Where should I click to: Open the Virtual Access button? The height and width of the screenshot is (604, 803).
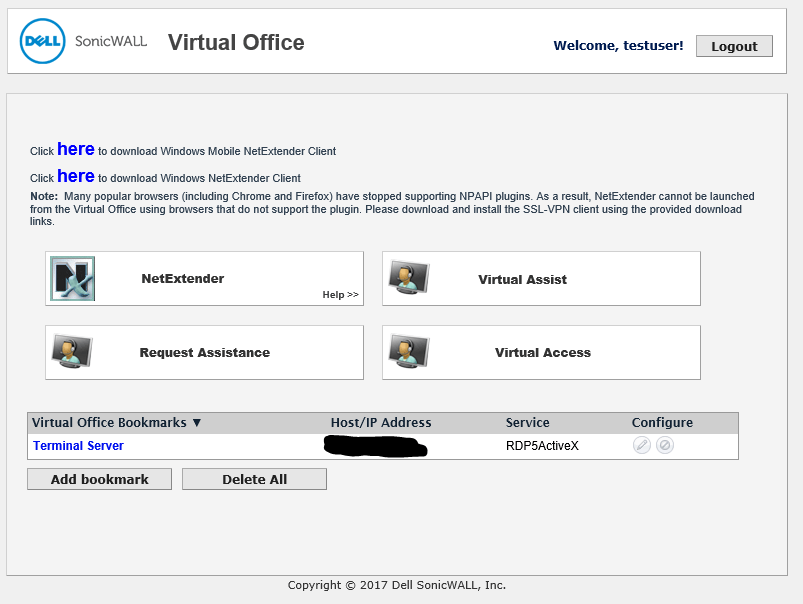[x=541, y=352]
